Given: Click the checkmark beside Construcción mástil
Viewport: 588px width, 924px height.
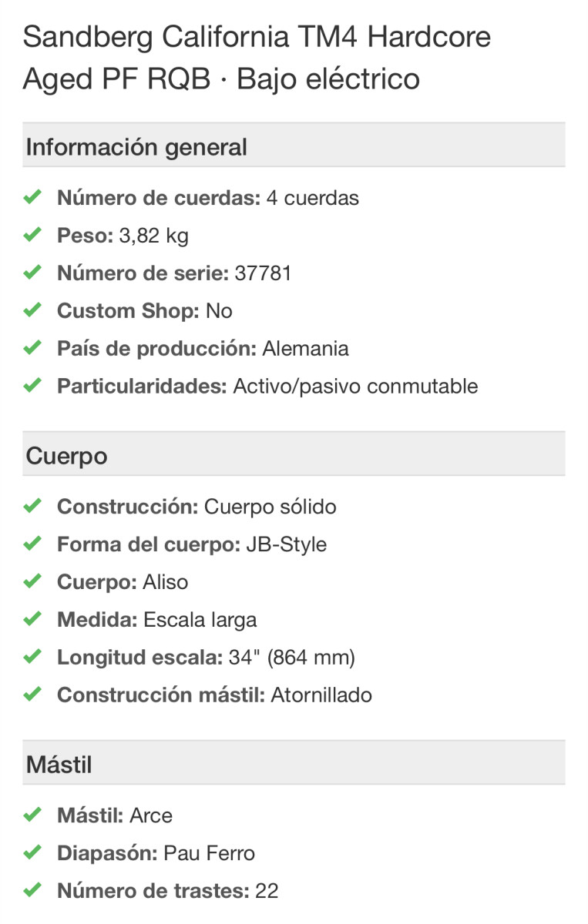Looking at the screenshot, I should tap(32, 695).
